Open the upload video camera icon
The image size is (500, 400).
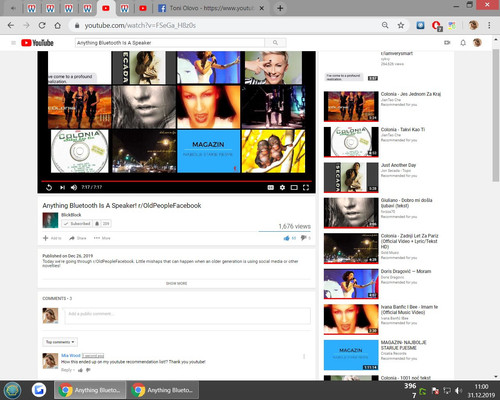[447, 43]
